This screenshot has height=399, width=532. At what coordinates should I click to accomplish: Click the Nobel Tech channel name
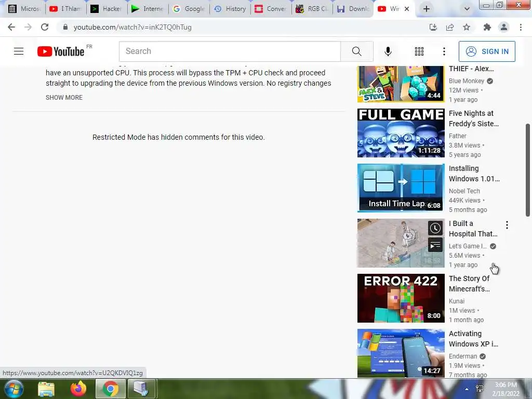click(464, 191)
